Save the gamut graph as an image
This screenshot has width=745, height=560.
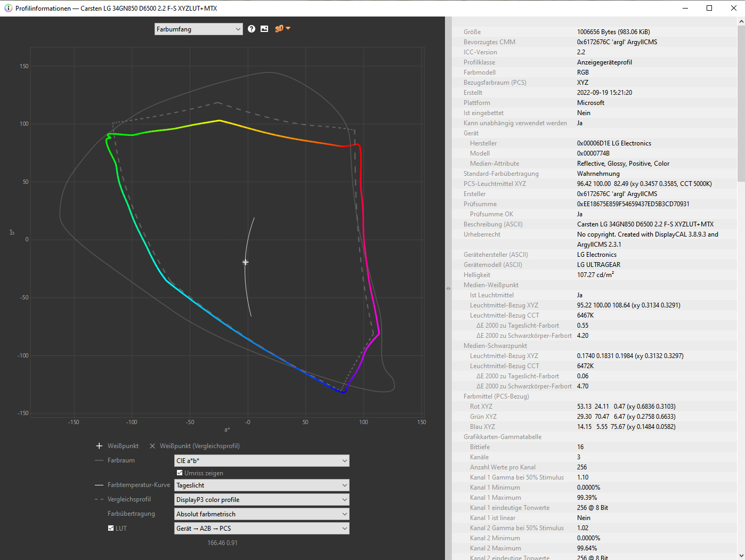coord(264,29)
